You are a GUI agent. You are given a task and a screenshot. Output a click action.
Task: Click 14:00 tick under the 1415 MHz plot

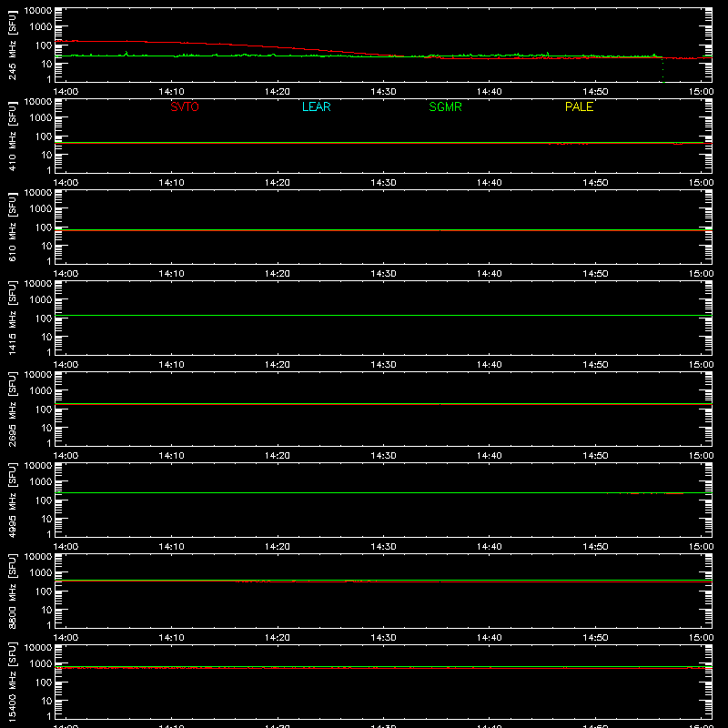point(66,365)
